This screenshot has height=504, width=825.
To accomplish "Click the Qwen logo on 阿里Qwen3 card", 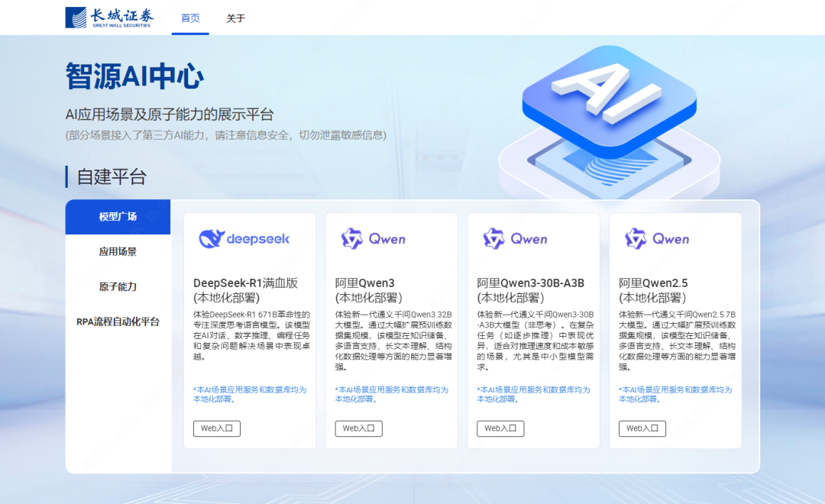I will (x=373, y=239).
